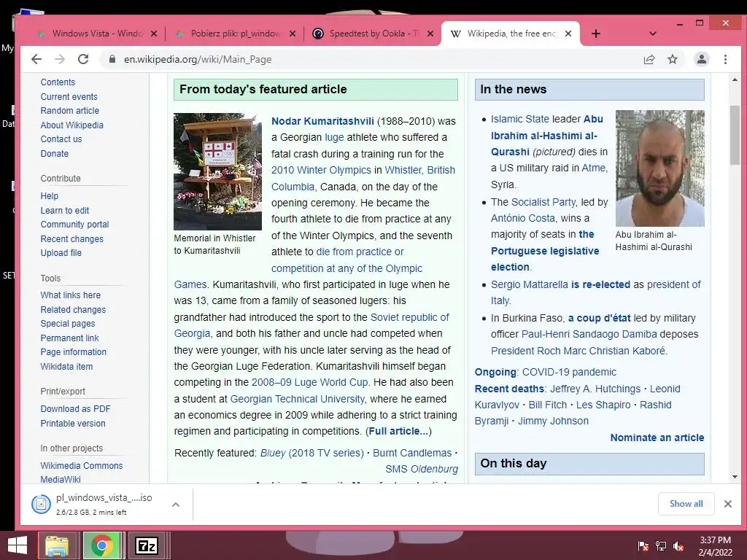
Task: Open the tab search chevron
Action: tap(653, 34)
